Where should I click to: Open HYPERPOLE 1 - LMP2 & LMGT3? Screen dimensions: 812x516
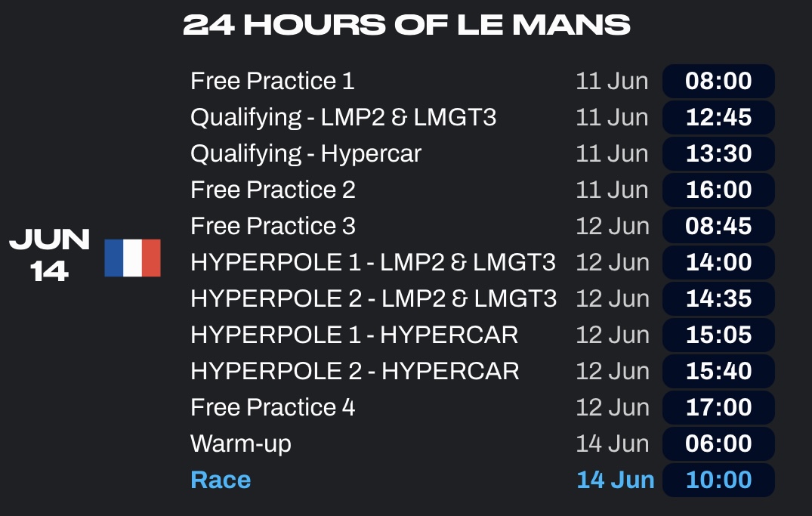(x=373, y=262)
